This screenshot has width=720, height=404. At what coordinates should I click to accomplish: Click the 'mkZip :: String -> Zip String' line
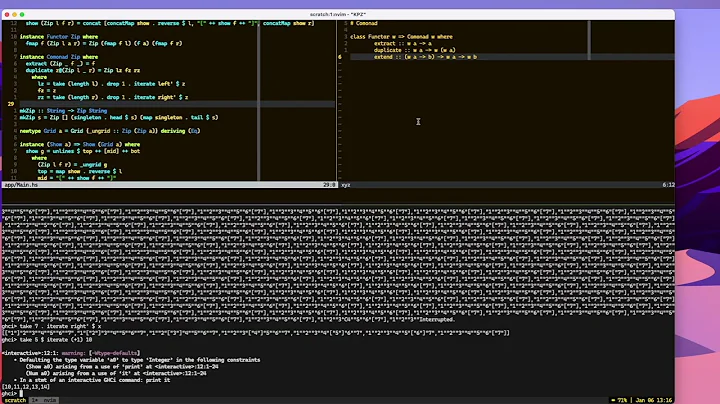coord(63,111)
